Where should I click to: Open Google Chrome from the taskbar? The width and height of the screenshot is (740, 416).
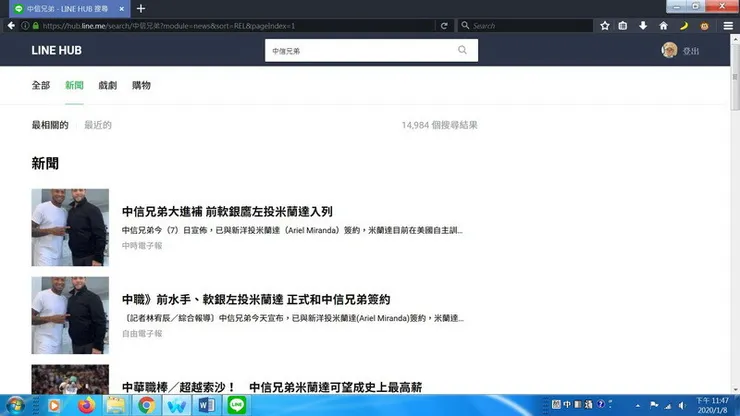pyautogui.click(x=146, y=406)
